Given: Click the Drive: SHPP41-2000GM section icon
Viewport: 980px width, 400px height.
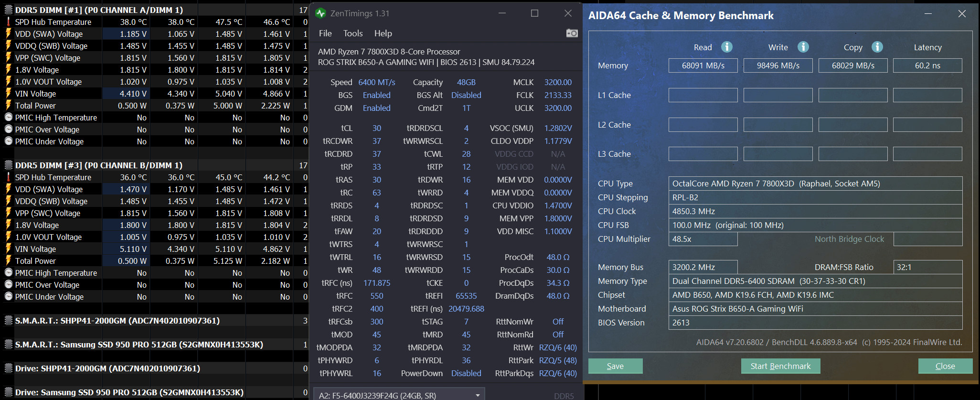Looking at the screenshot, I should (x=8, y=368).
